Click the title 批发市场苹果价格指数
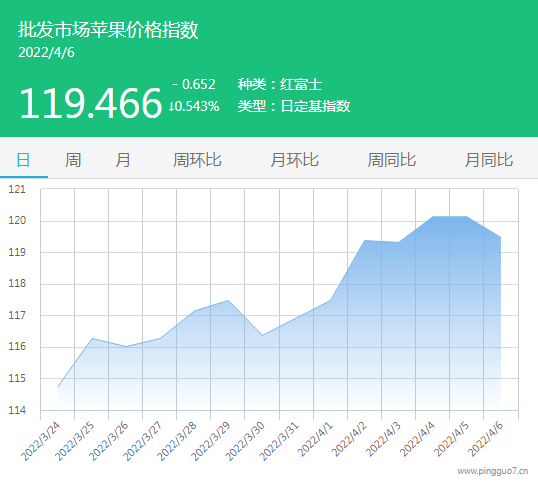This screenshot has height=482, width=538. (108, 30)
